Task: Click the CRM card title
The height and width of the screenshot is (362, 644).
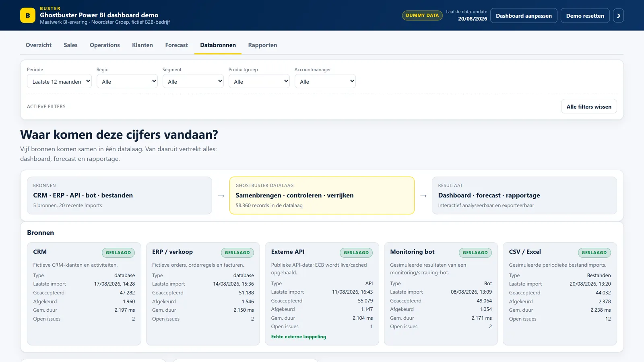Action: 40,252
